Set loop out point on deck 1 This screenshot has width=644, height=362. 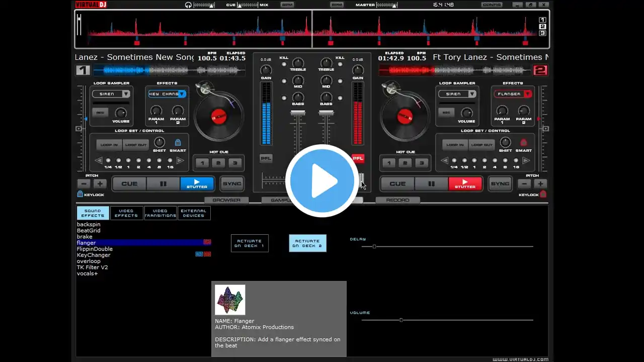135,145
